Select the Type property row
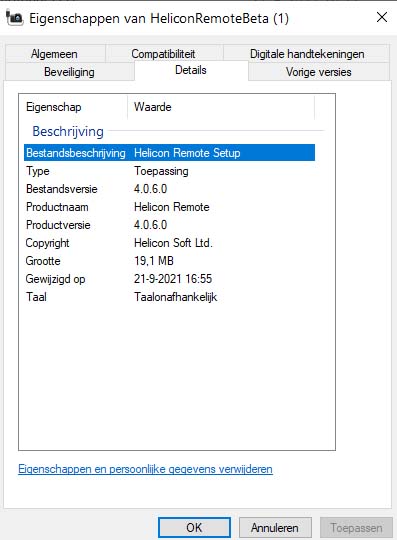This screenshot has width=397, height=540. [169, 171]
